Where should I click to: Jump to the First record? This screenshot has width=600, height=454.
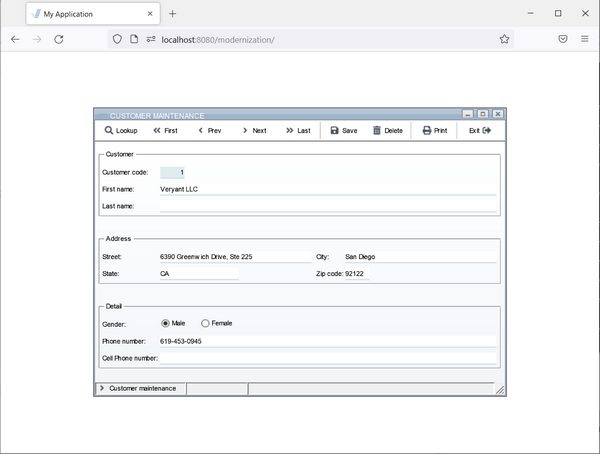(165, 130)
